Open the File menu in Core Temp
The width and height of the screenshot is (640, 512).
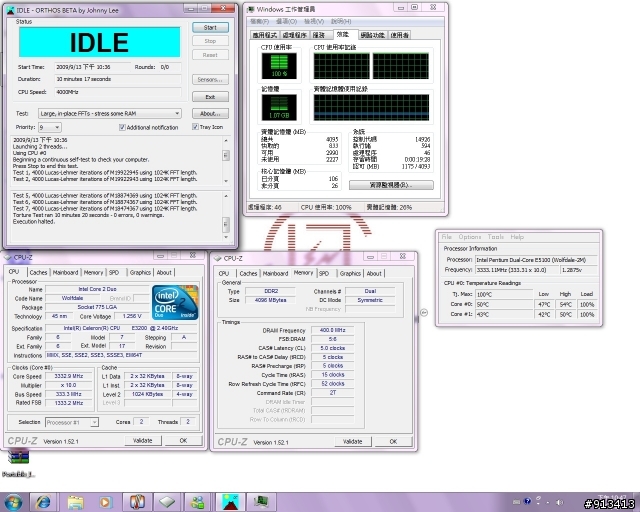447,237
